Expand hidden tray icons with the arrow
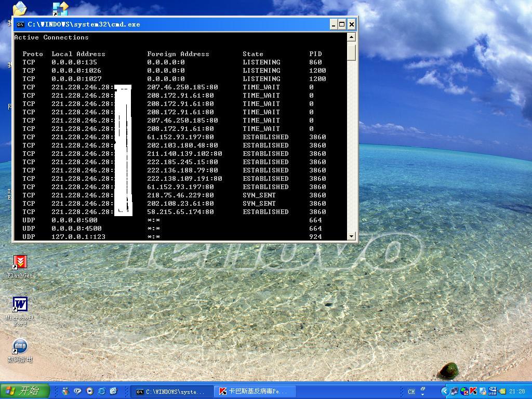Image resolution: width=532 pixels, height=399 pixels. (x=445, y=391)
